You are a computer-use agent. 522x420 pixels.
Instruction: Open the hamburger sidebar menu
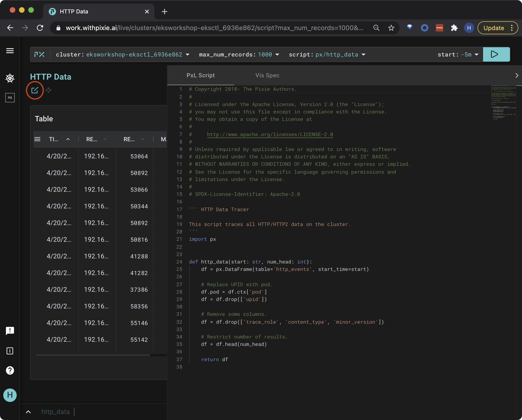(10, 51)
